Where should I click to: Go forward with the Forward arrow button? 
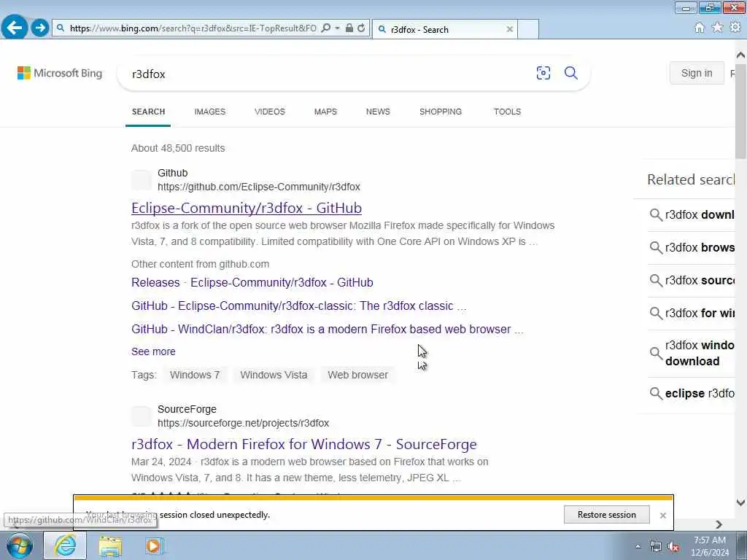tap(41, 28)
